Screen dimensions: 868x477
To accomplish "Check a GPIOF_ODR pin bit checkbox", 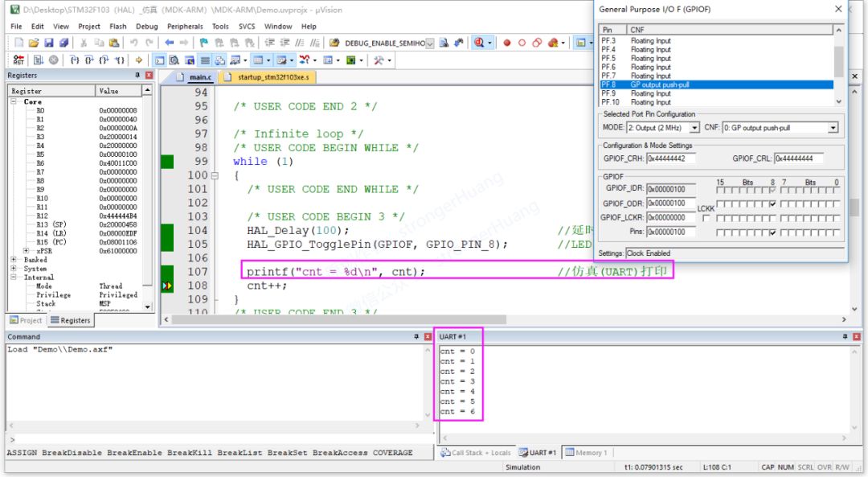I will pyautogui.click(x=772, y=204).
